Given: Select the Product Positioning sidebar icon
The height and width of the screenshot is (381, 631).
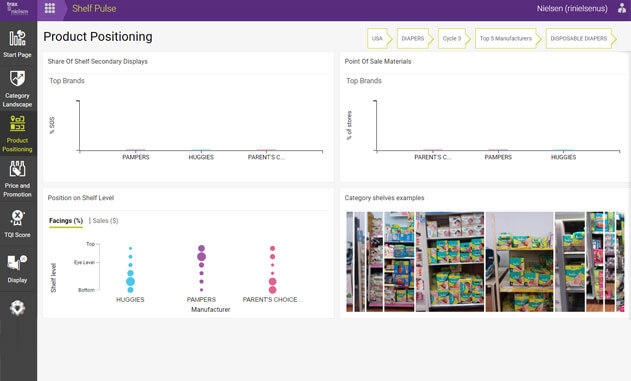Looking at the screenshot, I should click(x=17, y=133).
